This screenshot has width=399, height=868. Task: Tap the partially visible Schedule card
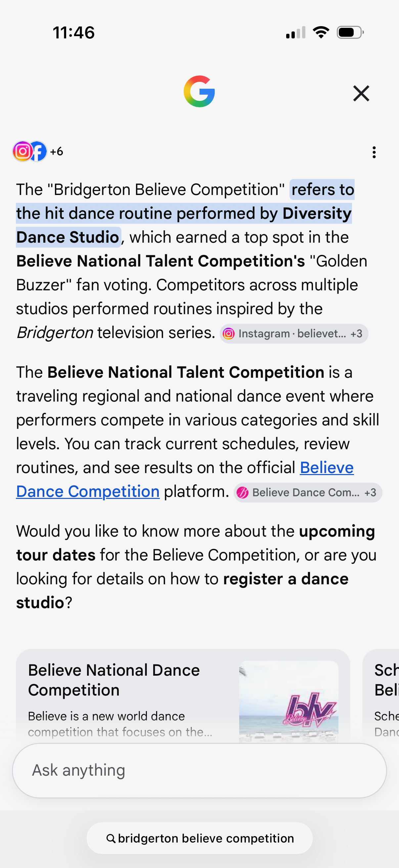(x=381, y=696)
